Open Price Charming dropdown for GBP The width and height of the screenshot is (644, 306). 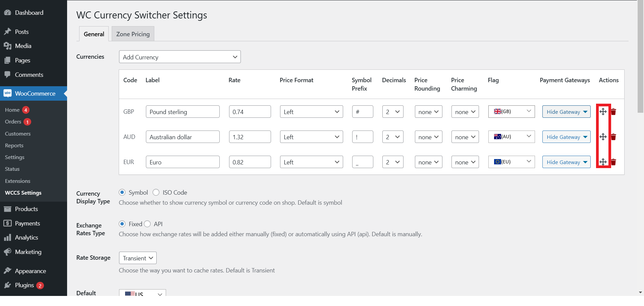465,112
